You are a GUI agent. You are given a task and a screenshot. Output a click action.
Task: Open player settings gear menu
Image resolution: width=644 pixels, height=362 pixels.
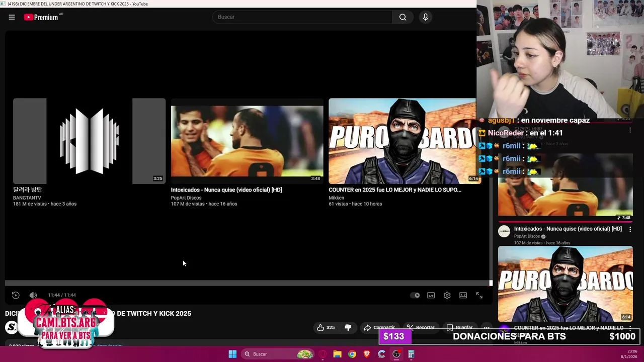(x=447, y=295)
